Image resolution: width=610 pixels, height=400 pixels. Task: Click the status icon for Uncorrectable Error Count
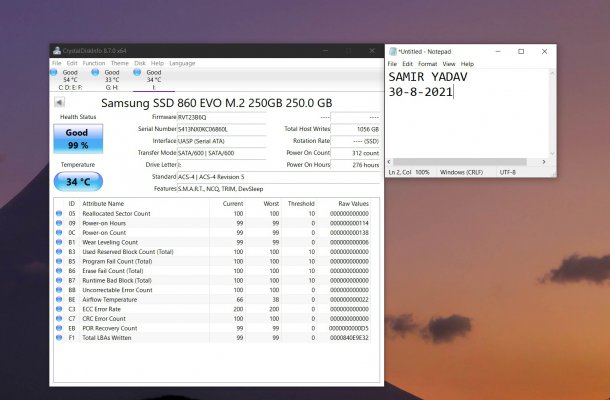(x=59, y=290)
